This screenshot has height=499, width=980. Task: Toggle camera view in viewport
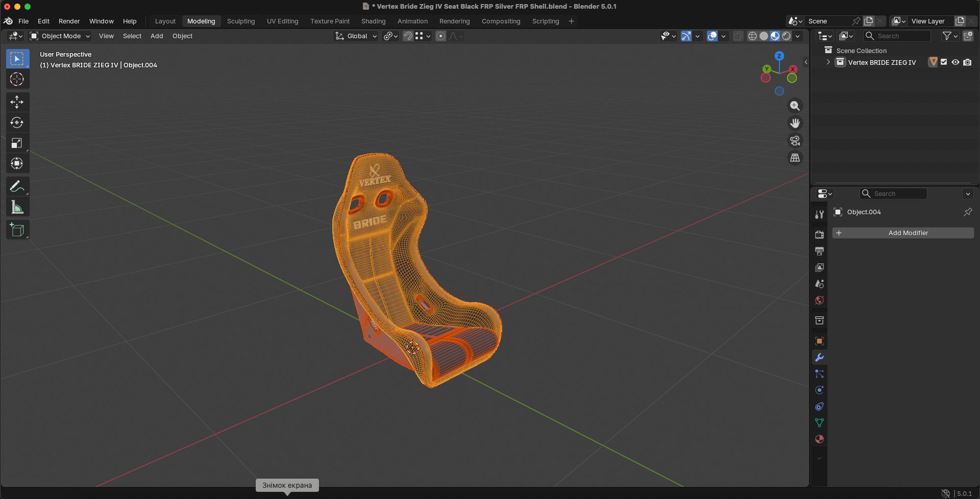click(x=795, y=141)
